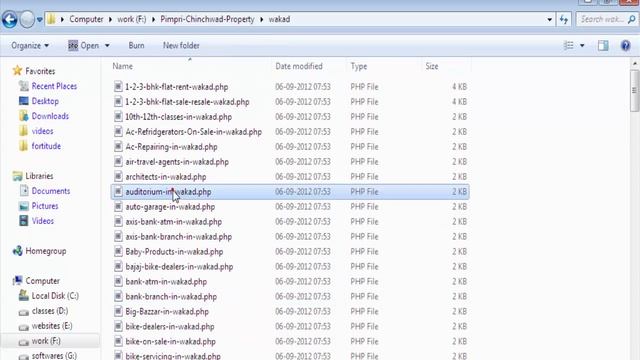
Task: Sort by the Date modified column header
Action: [x=309, y=66]
